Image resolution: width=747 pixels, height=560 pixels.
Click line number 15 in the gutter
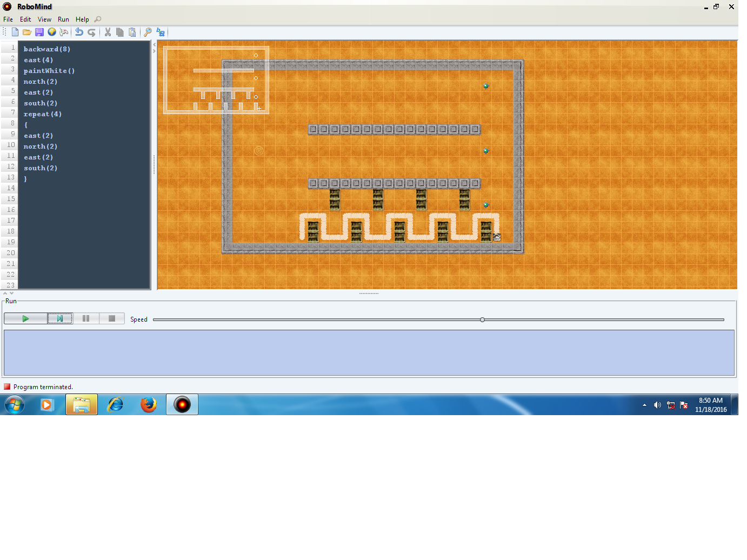(x=11, y=199)
